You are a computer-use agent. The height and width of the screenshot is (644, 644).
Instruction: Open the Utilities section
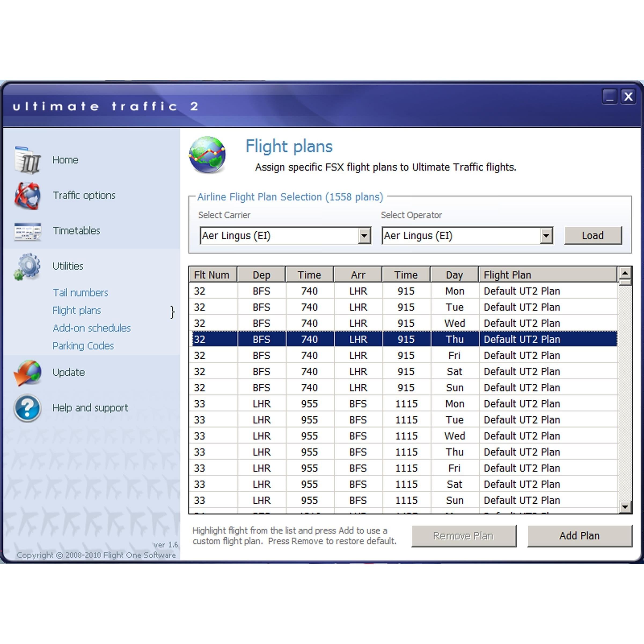tap(68, 266)
